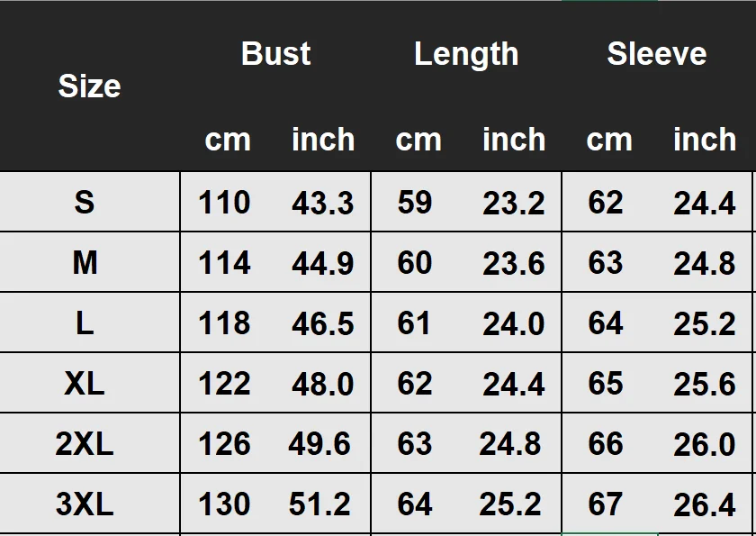Click the L size row label
The height and width of the screenshot is (536, 756).
click(85, 323)
